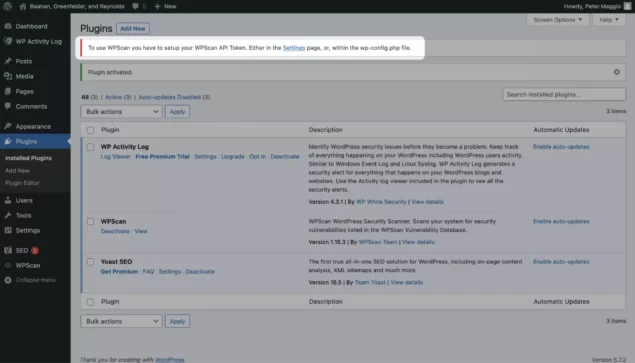Open Plugin Editor submenu item

[x=22, y=183]
